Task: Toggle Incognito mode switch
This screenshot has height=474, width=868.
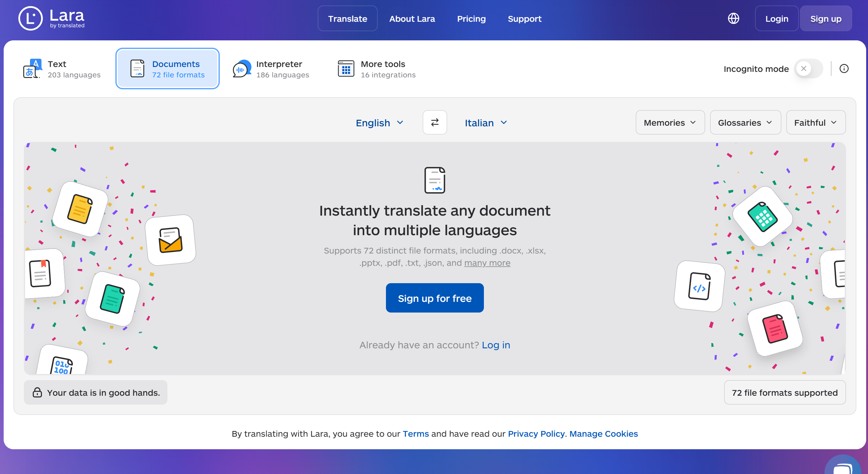Action: 808,69
